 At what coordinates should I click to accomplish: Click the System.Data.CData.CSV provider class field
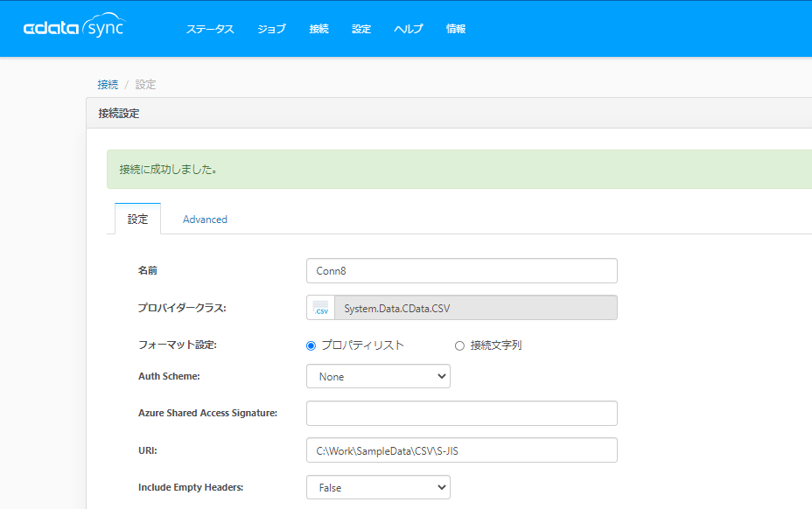pos(476,308)
